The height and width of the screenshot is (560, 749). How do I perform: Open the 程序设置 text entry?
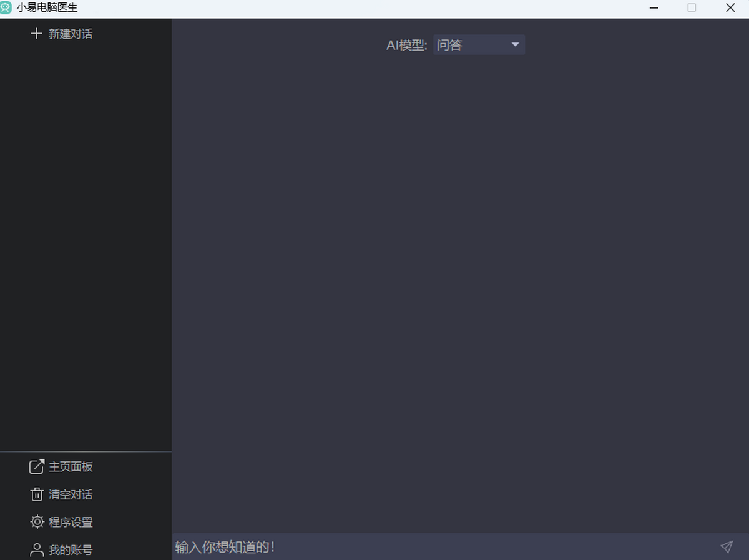pos(71,522)
